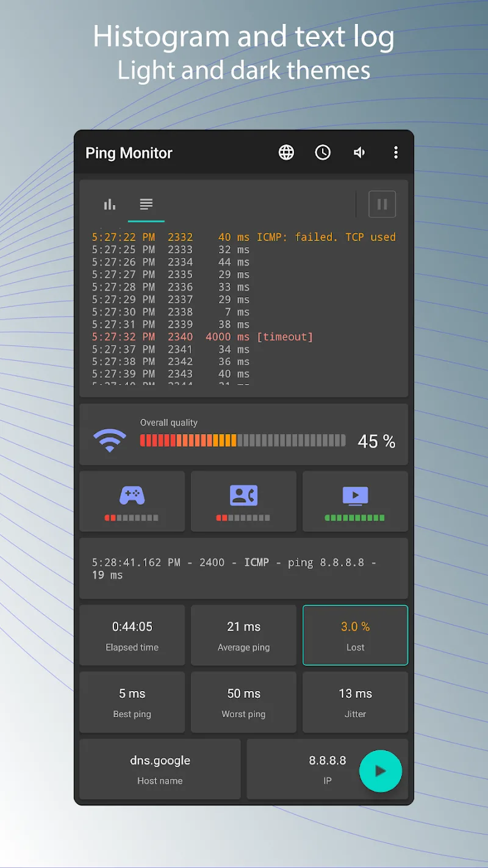
Task: Open the Elapsed time tile
Action: tap(132, 635)
